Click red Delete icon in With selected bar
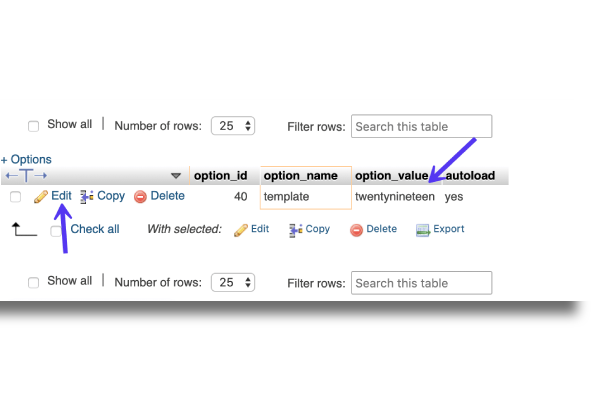 [356, 230]
